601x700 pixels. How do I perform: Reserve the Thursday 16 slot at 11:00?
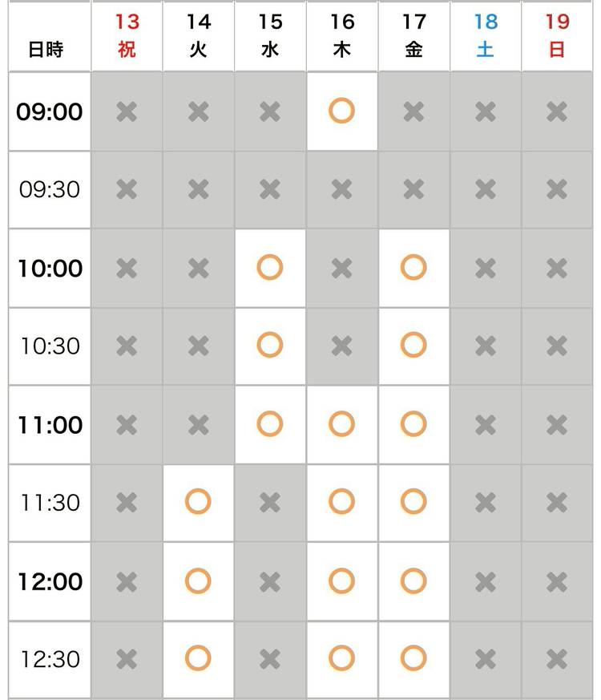click(x=341, y=423)
